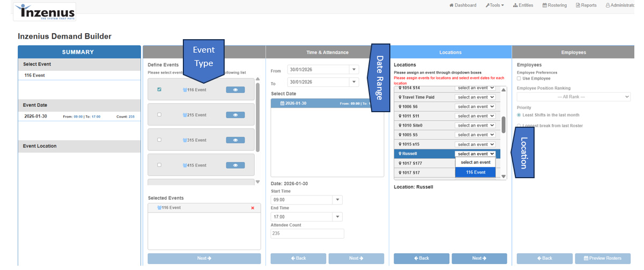Click the pin icon beside Travel Time Paid
The image size is (644, 270).
[400, 97]
